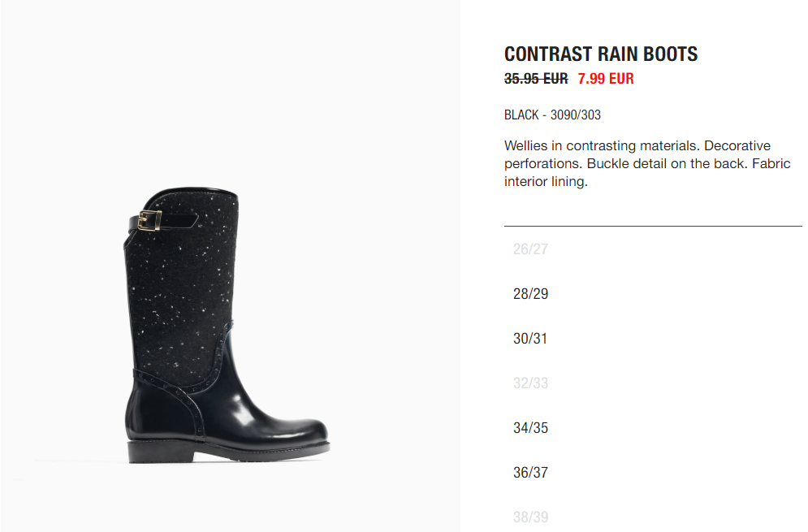Viewport: 808px width, 532px height.
Task: Click the crossed-out 35.95 EUR price
Action: pos(536,79)
